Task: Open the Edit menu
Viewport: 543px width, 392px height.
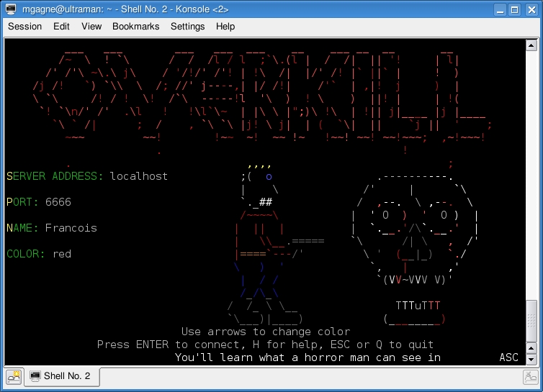Action: tap(61, 27)
